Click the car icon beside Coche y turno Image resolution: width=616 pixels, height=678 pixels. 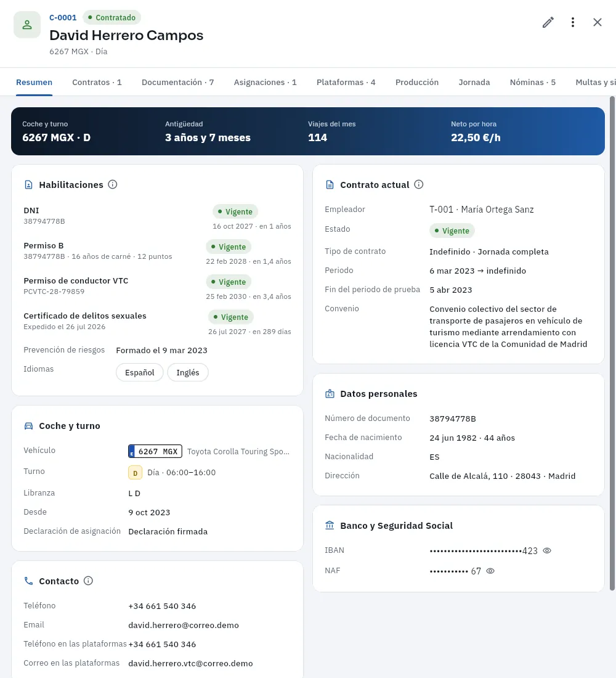[28, 426]
